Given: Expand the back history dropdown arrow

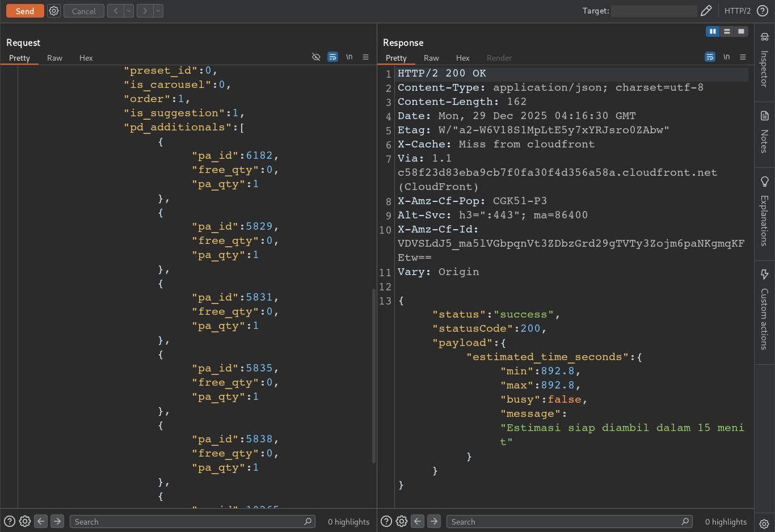Looking at the screenshot, I should [129, 11].
